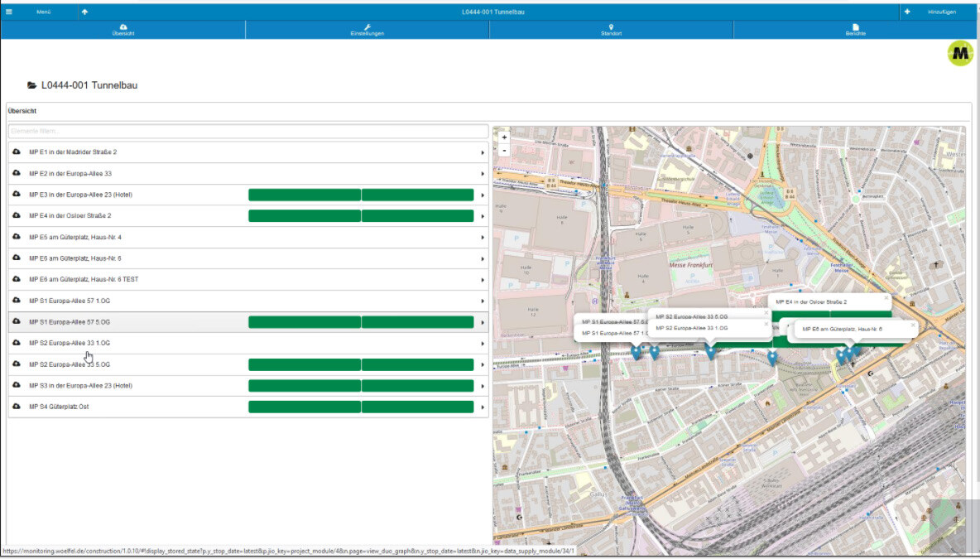Image resolution: width=980 pixels, height=559 pixels.
Task: Open the hamburger menu icon
Action: [x=9, y=12]
